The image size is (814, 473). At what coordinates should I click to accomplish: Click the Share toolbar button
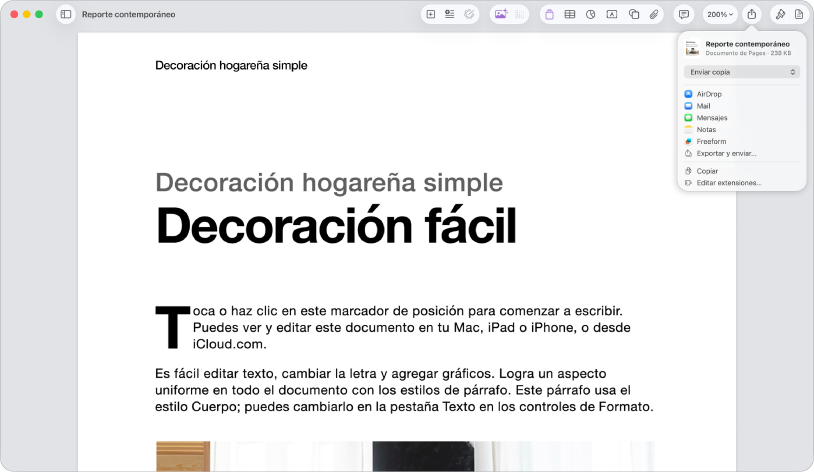click(752, 15)
